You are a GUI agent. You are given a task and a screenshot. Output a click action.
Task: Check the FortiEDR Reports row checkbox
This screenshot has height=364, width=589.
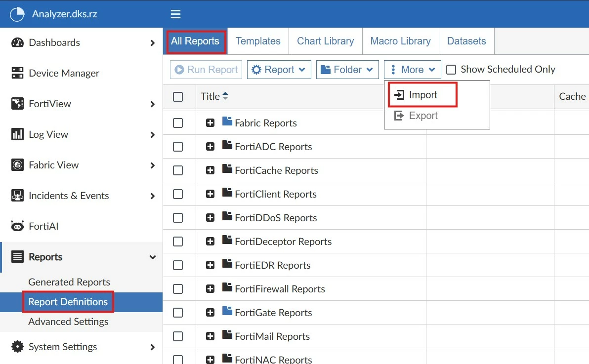tap(178, 265)
